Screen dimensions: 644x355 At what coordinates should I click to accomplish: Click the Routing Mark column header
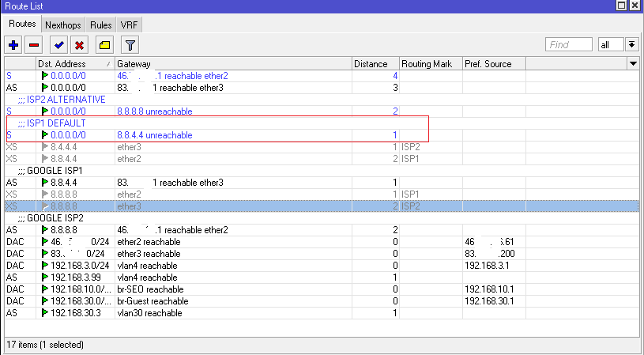click(x=427, y=63)
